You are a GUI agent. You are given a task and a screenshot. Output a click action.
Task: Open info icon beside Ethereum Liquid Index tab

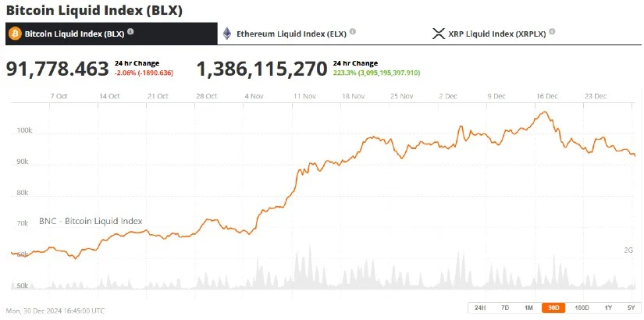tap(353, 32)
